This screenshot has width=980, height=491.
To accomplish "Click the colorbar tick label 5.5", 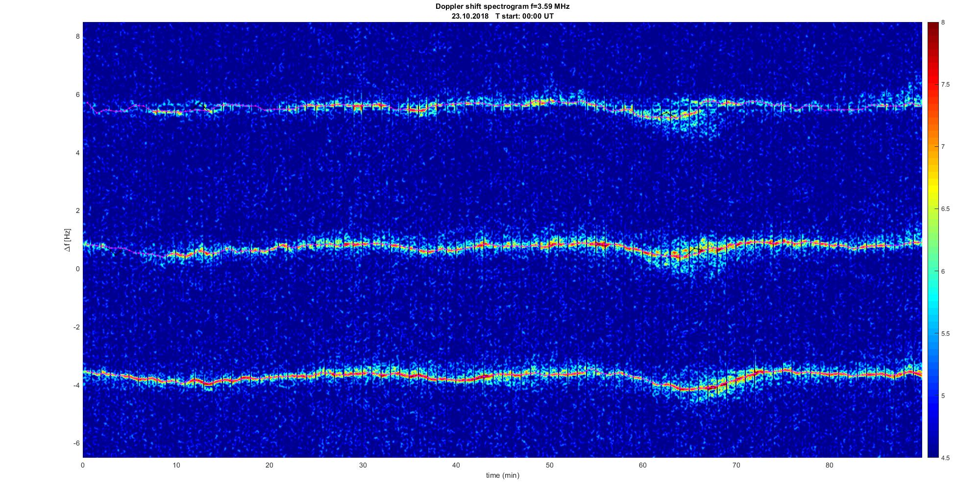I will pyautogui.click(x=946, y=334).
